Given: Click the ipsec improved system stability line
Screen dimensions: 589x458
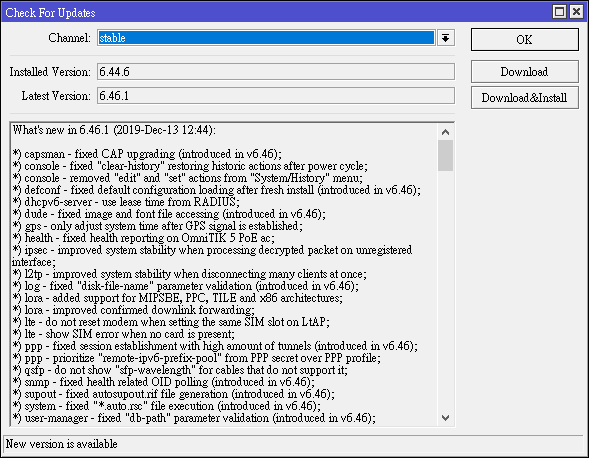Looking at the screenshot, I should tap(212, 256).
